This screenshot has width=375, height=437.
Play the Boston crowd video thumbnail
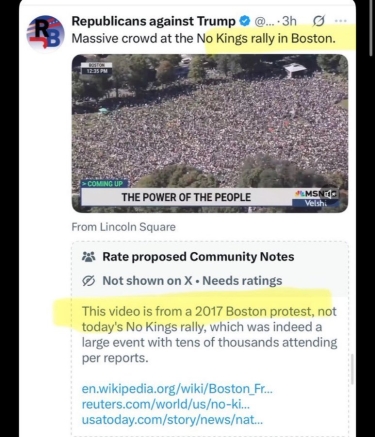210,133
